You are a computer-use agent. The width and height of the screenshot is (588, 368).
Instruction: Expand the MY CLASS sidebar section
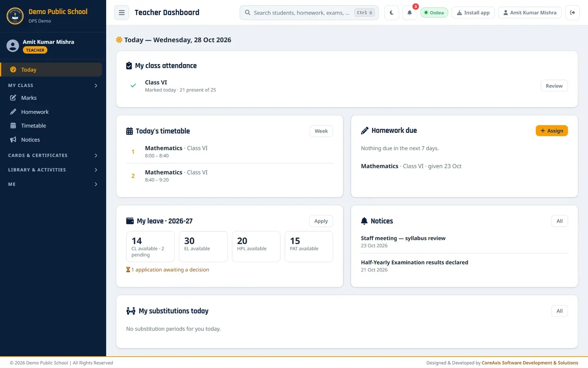pos(53,85)
